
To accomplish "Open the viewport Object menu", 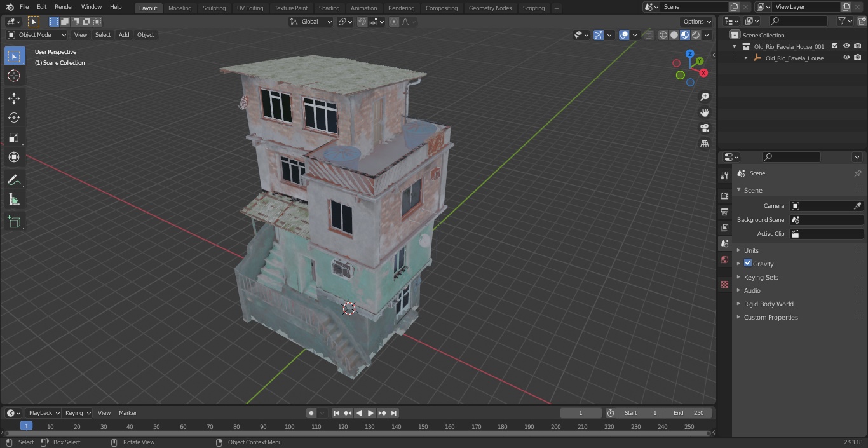I will pyautogui.click(x=146, y=35).
